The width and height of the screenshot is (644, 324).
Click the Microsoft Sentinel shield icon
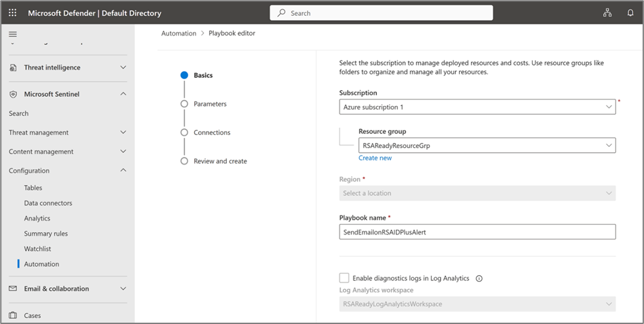click(x=13, y=94)
